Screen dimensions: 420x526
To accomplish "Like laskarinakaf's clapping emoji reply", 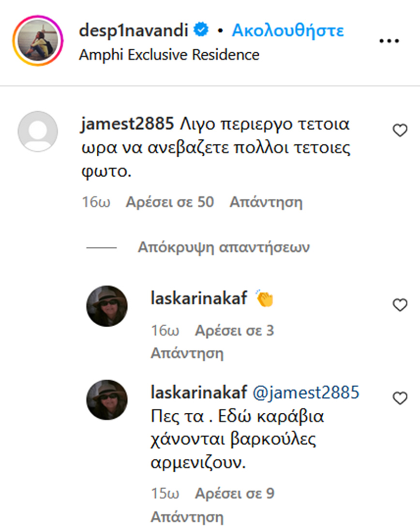I will tap(400, 305).
